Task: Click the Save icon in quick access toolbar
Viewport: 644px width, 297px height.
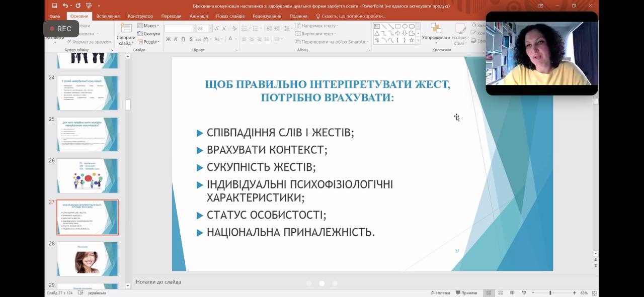Action: (54, 6)
